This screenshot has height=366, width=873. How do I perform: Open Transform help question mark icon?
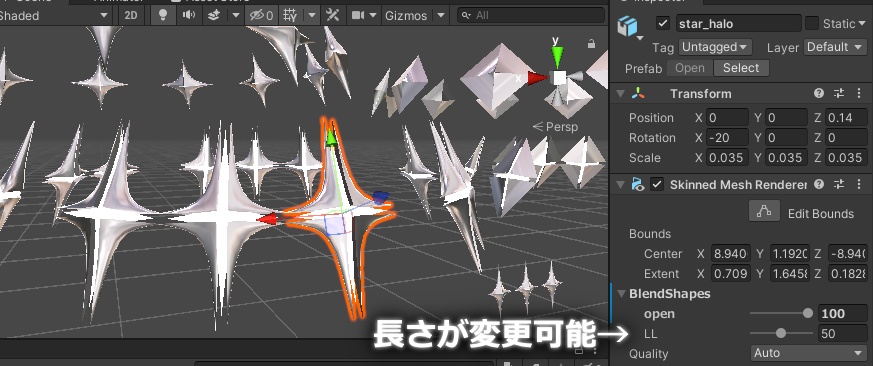[x=818, y=93]
